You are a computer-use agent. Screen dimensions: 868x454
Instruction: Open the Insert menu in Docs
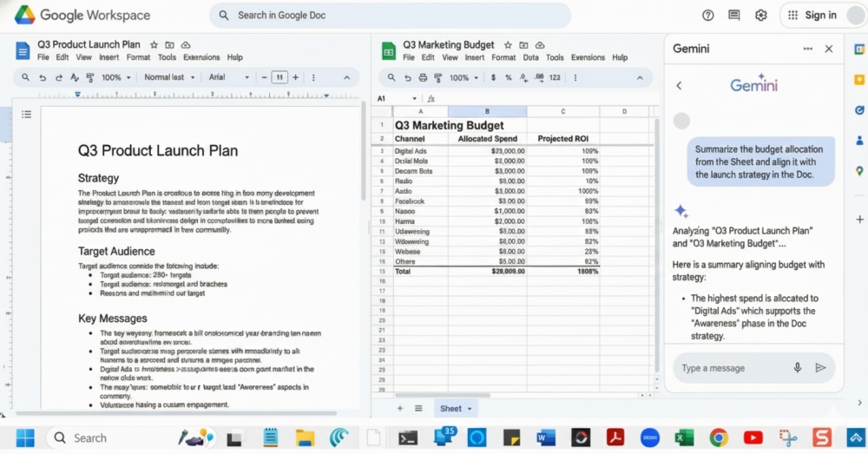(x=109, y=57)
